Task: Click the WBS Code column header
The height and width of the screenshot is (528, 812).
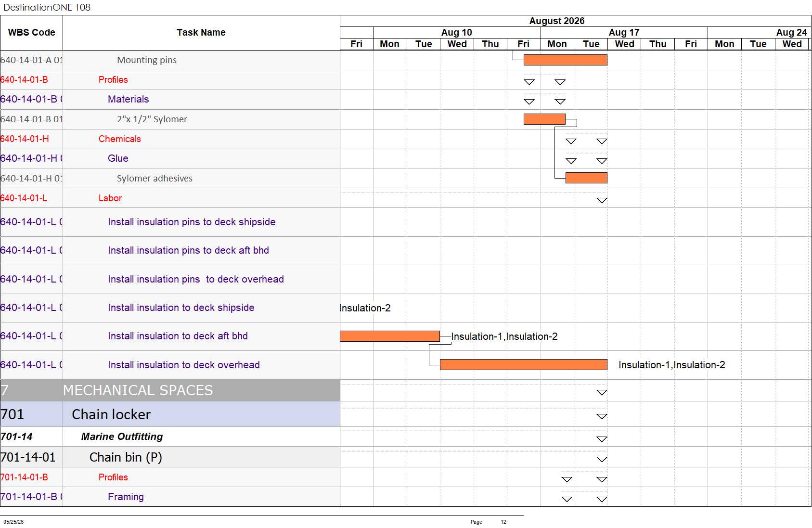Action: (31, 33)
